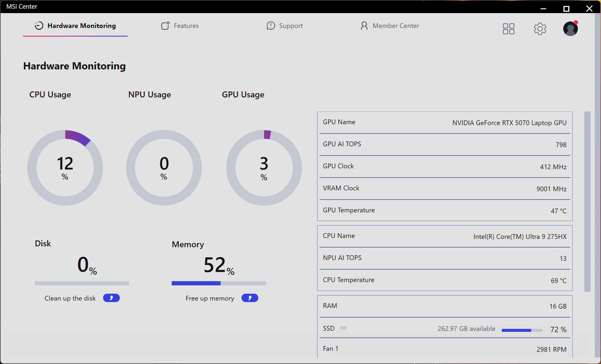Image resolution: width=601 pixels, height=364 pixels.
Task: Click the Memory usage progress bar
Action: [219, 283]
